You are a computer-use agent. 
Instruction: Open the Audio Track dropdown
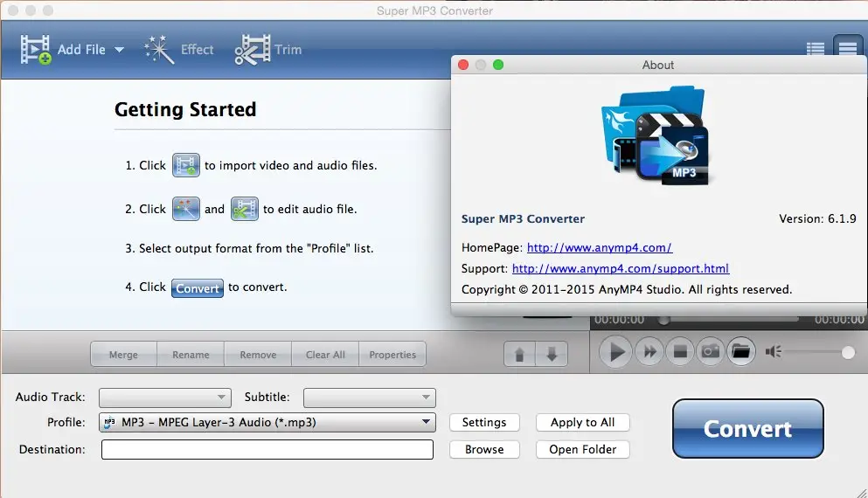[x=165, y=398]
